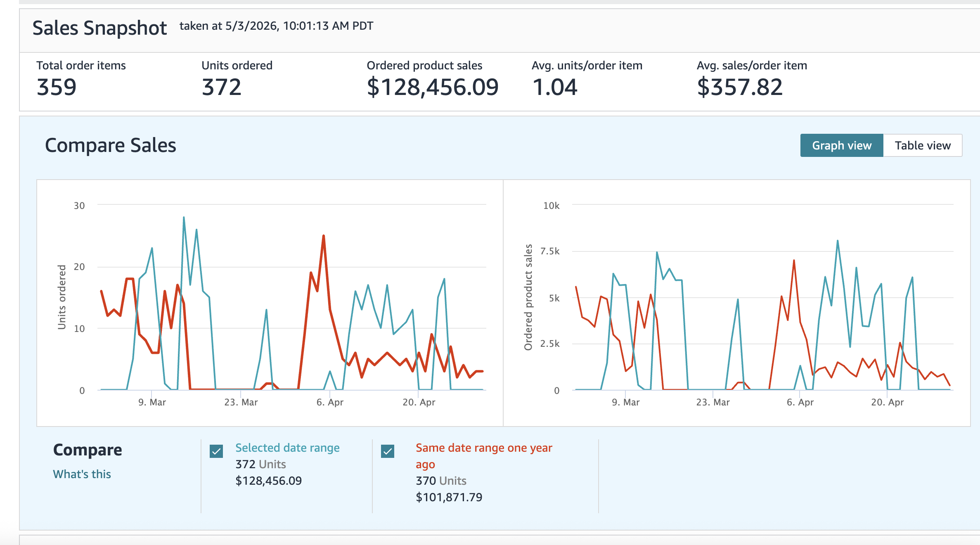Click the Total order items value 359
Screen dimensions: 980x545
coord(57,87)
